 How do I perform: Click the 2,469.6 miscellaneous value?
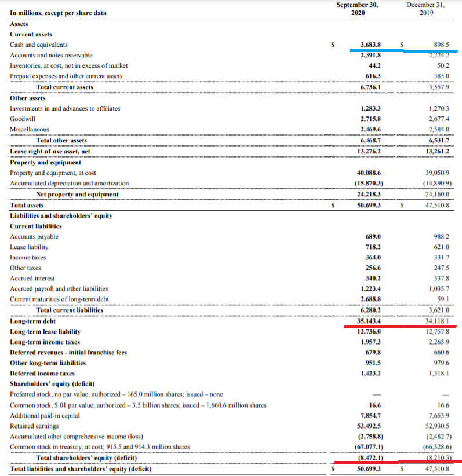(x=370, y=129)
